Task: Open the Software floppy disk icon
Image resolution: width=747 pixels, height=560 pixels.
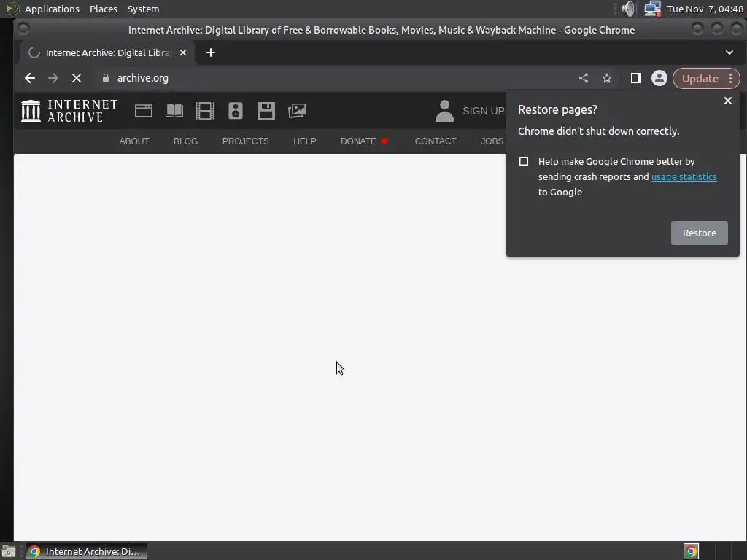Action: tap(266, 111)
